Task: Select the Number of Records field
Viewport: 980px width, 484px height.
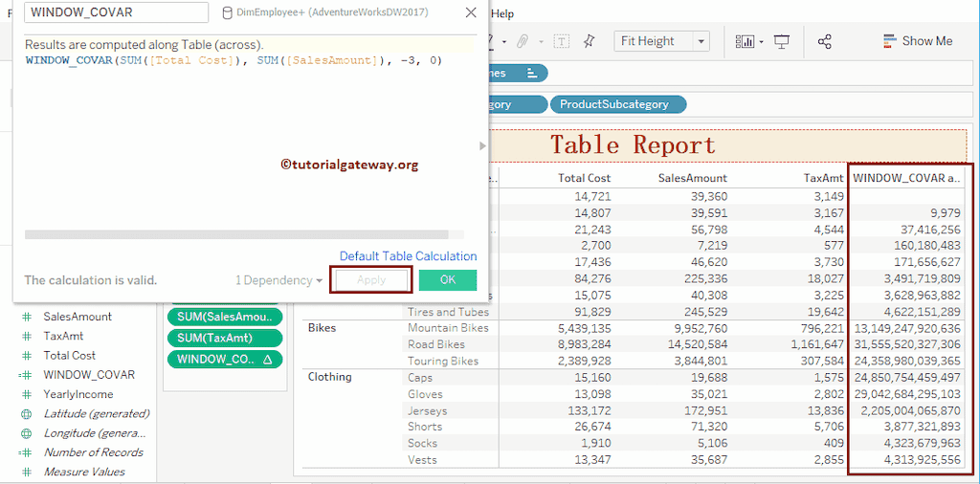Action: (x=93, y=452)
